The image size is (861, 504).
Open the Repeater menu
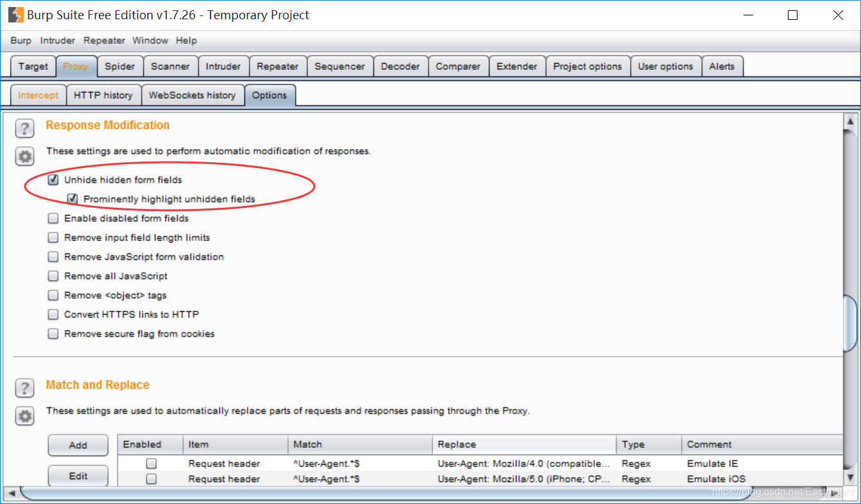click(x=104, y=40)
